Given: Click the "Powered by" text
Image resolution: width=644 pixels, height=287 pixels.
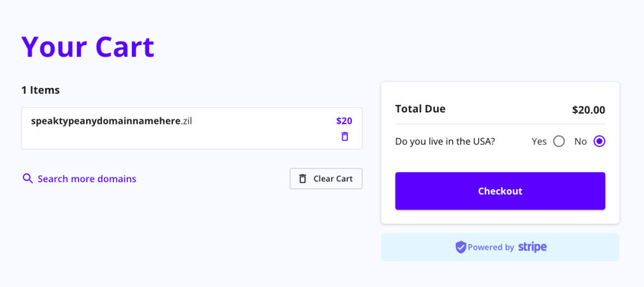Looking at the screenshot, I should 491,247.
